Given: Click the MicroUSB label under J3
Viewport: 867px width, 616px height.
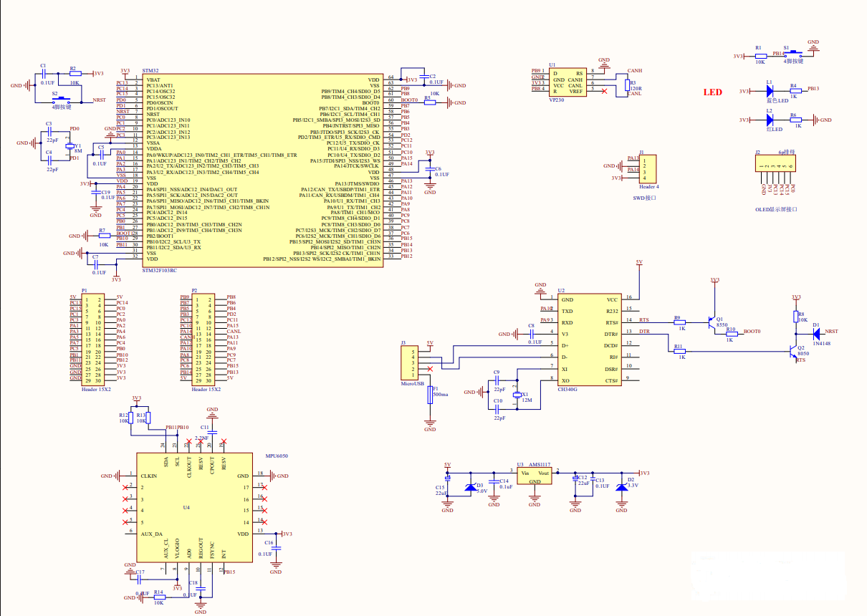Looking at the screenshot, I should click(412, 384).
